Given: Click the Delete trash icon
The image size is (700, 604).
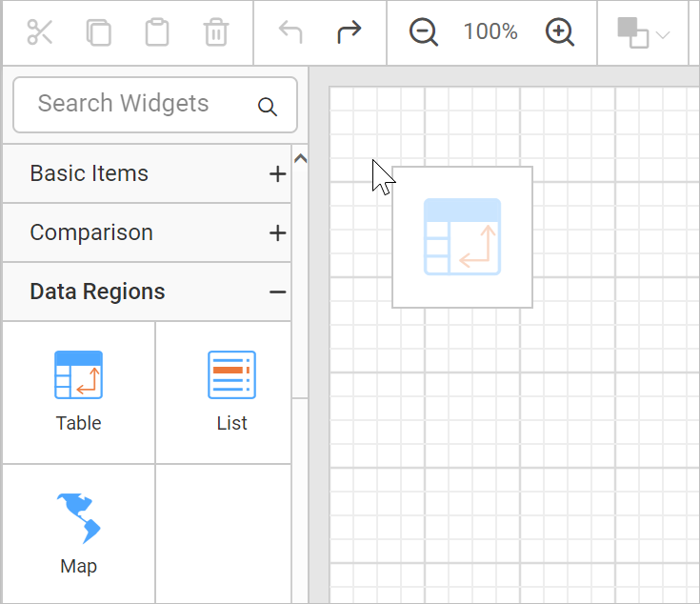Looking at the screenshot, I should point(216,32).
